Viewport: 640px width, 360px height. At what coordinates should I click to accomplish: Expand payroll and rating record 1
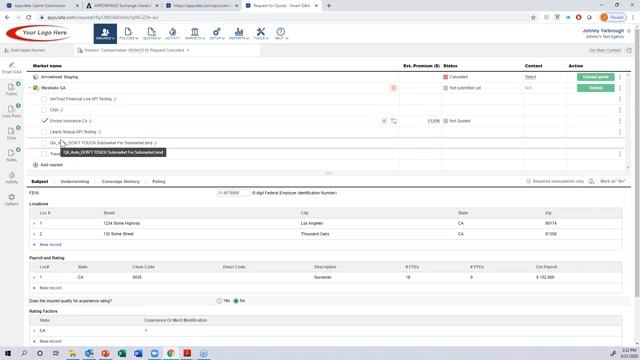pos(34,277)
